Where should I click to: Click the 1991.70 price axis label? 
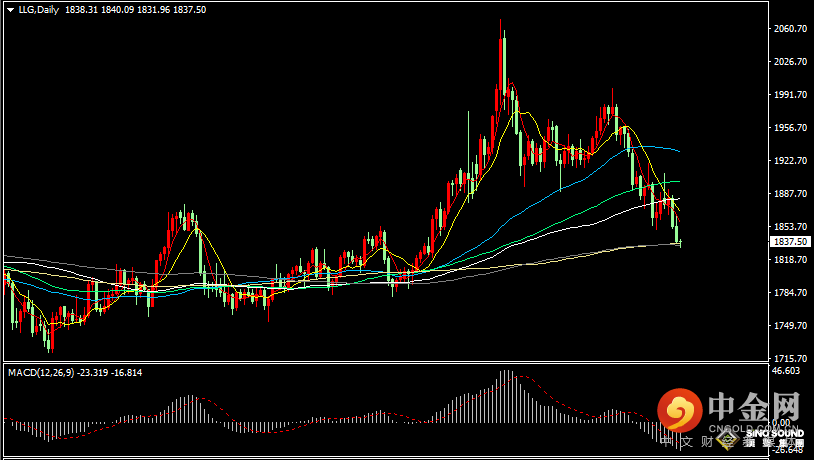tap(789, 95)
